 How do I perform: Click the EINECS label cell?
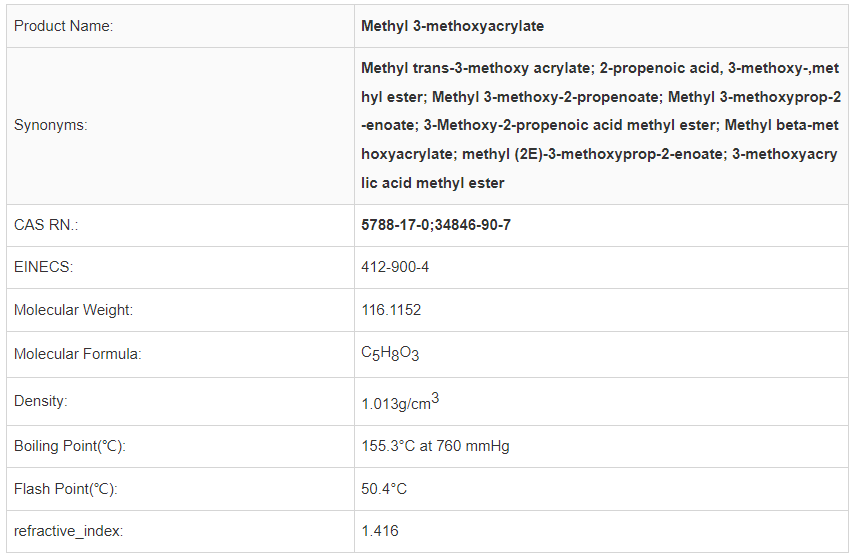[x=44, y=267]
